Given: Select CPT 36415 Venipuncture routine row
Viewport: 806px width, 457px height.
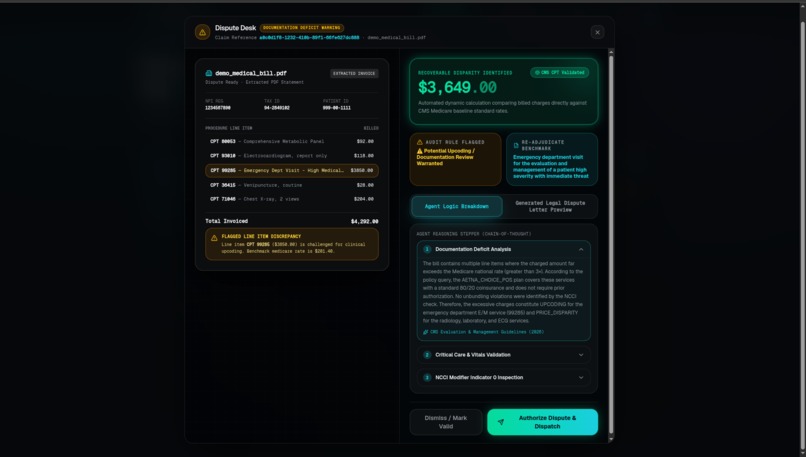Looking at the screenshot, I should click(292, 185).
